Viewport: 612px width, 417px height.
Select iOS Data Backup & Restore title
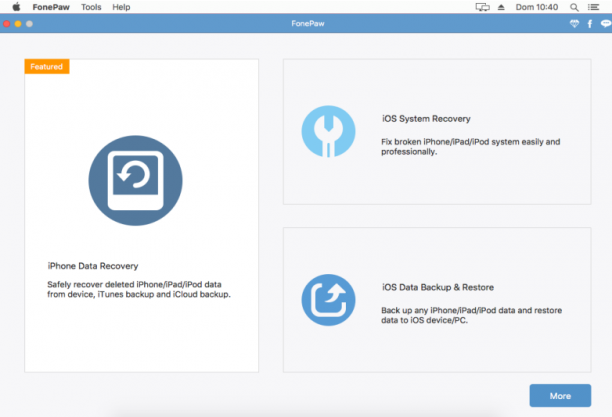point(438,287)
